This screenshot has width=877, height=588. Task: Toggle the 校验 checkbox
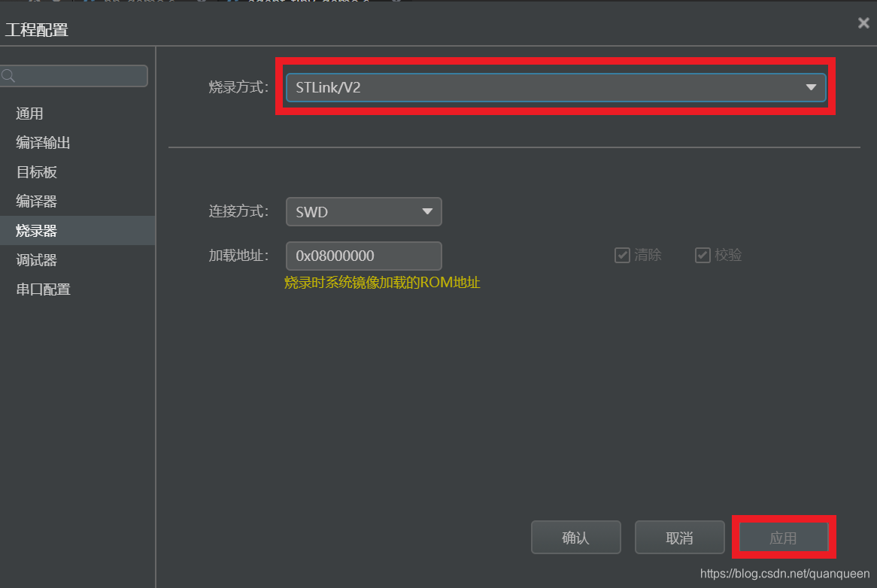(703, 256)
